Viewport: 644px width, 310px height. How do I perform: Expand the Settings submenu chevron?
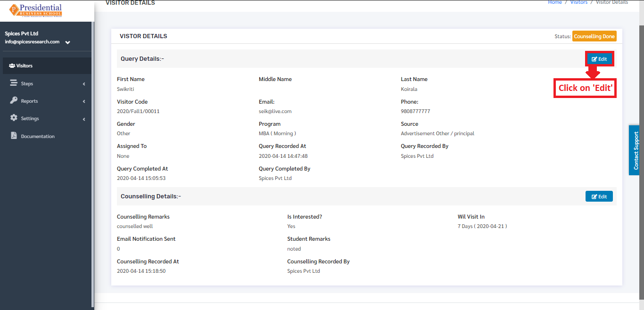84,119
